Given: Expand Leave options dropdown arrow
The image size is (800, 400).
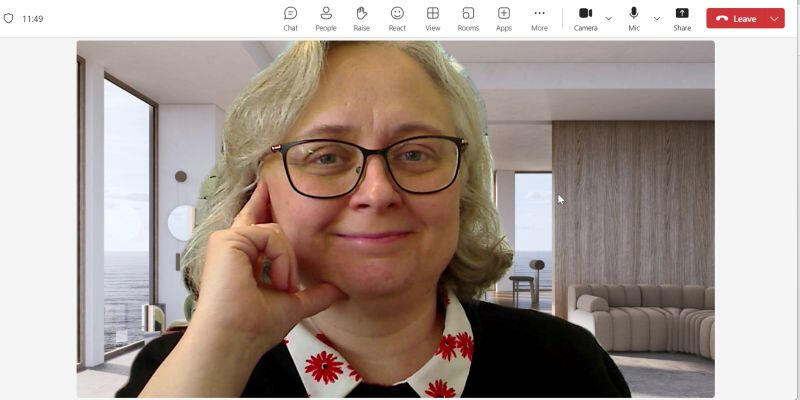Looking at the screenshot, I should (x=775, y=18).
